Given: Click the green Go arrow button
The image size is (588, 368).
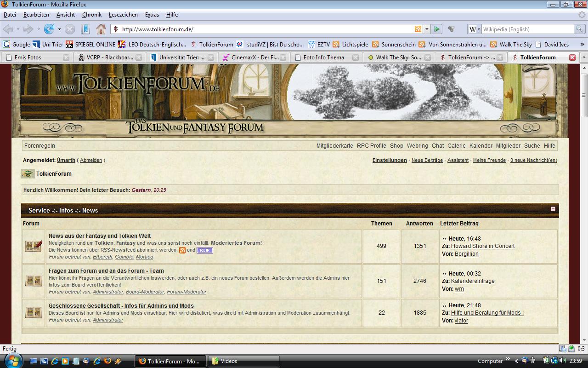Looking at the screenshot, I should coord(437,29).
